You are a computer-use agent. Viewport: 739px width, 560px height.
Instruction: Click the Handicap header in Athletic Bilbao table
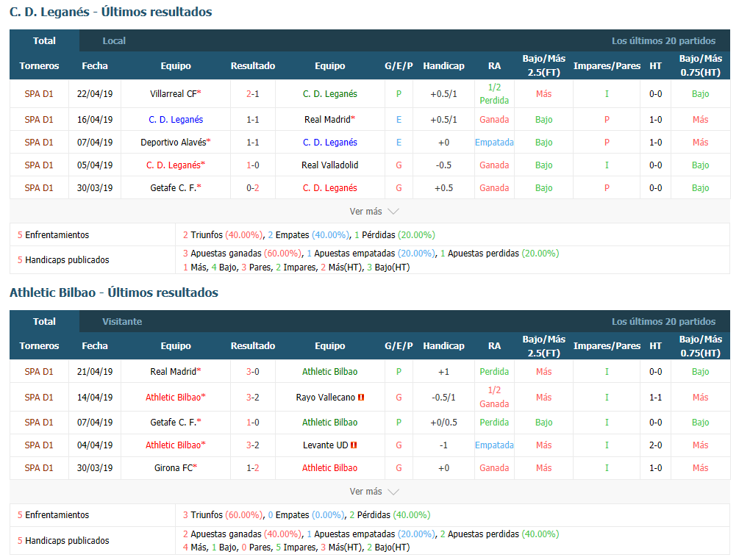tap(443, 345)
